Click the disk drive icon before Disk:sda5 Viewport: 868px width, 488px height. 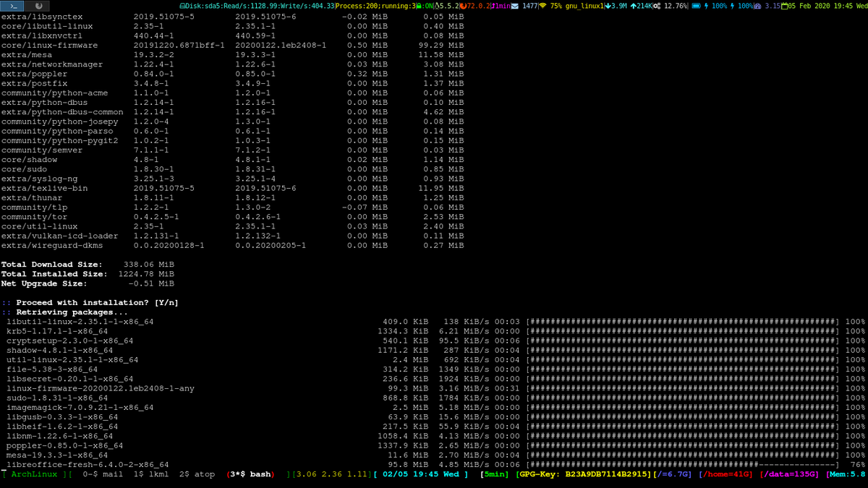[184, 6]
